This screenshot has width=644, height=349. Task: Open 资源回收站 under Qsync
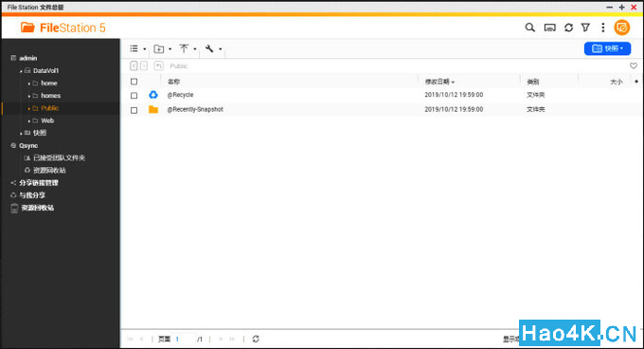click(49, 170)
